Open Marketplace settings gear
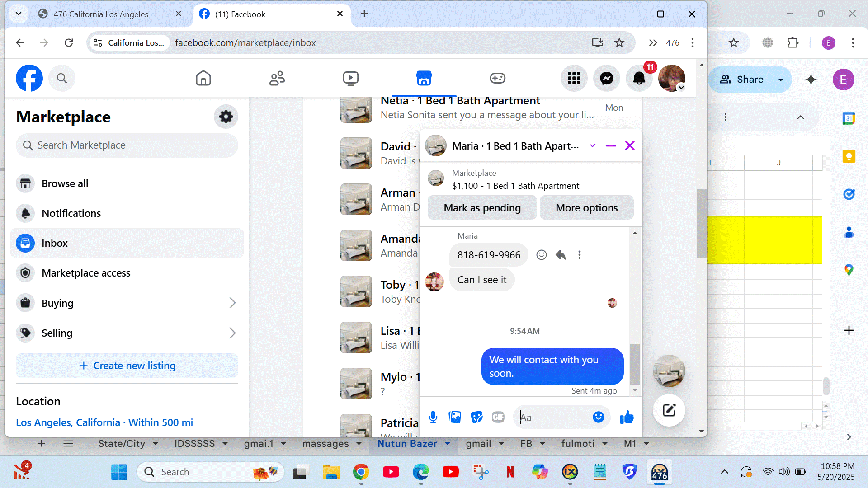This screenshot has height=488, width=868. pyautogui.click(x=226, y=117)
